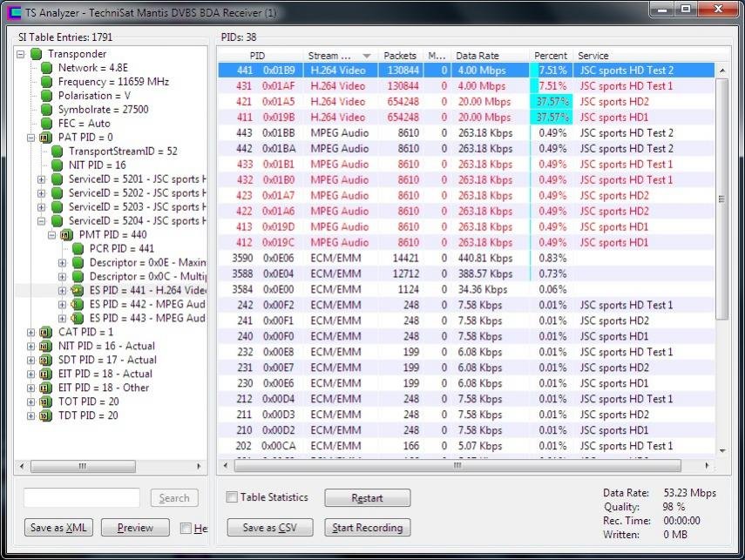This screenshot has width=745, height=560.
Task: Click the TOT PID = 20 table icon
Action: (x=44, y=401)
